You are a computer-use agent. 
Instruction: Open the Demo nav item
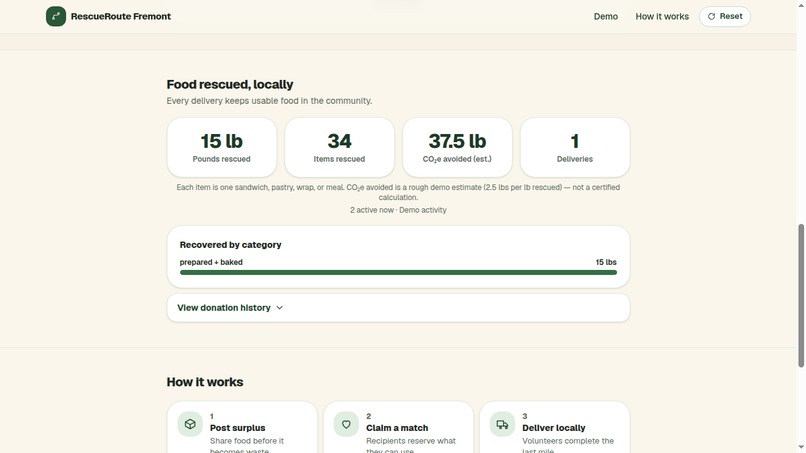(x=606, y=16)
